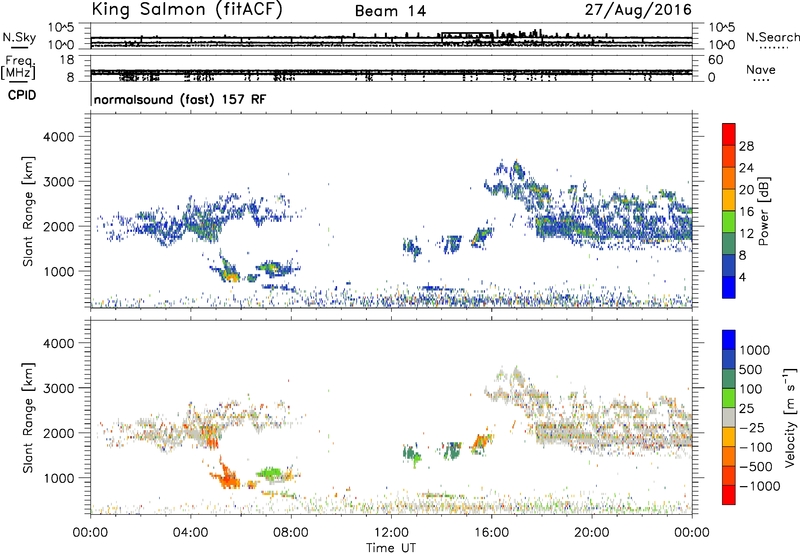
Task: Click the 'CPID' label
Action: pyautogui.click(x=21, y=95)
